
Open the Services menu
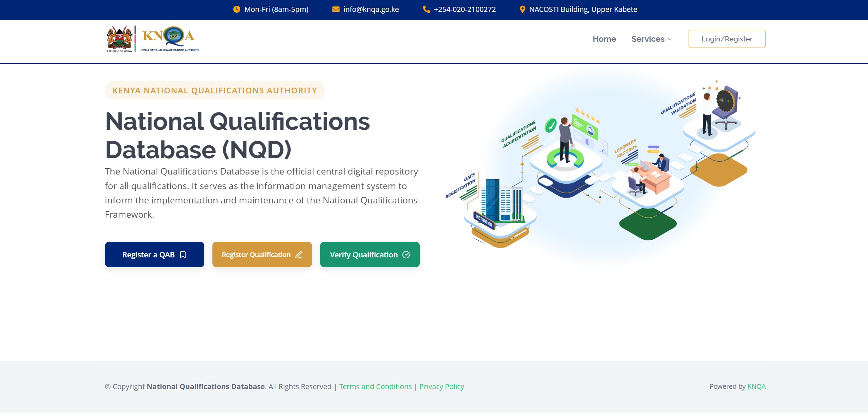coord(648,39)
